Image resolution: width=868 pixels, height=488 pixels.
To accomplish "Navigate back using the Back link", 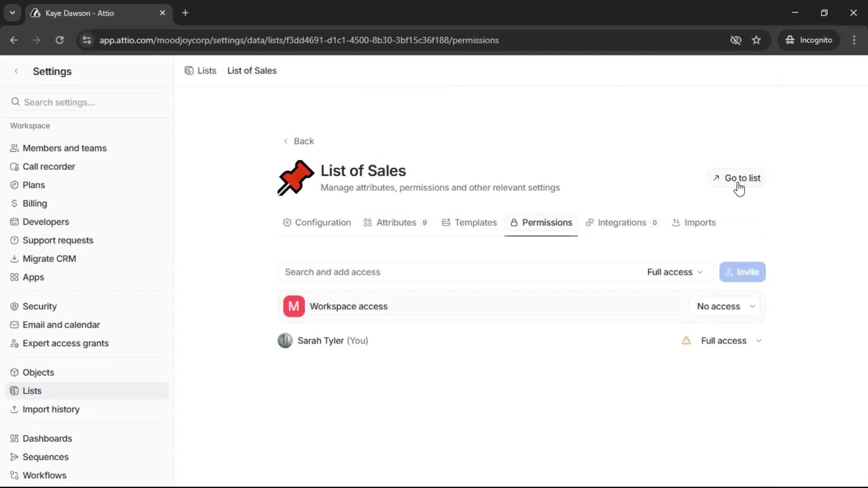I will (299, 141).
